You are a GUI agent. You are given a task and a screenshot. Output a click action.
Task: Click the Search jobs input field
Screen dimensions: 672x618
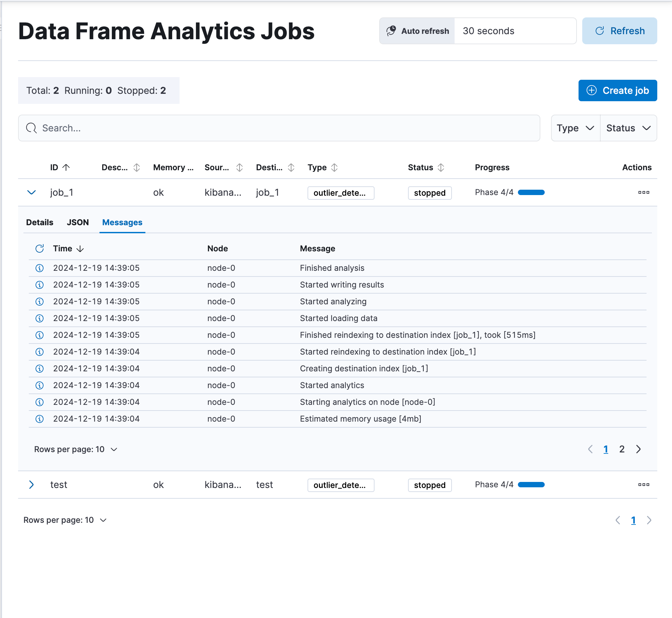point(279,128)
